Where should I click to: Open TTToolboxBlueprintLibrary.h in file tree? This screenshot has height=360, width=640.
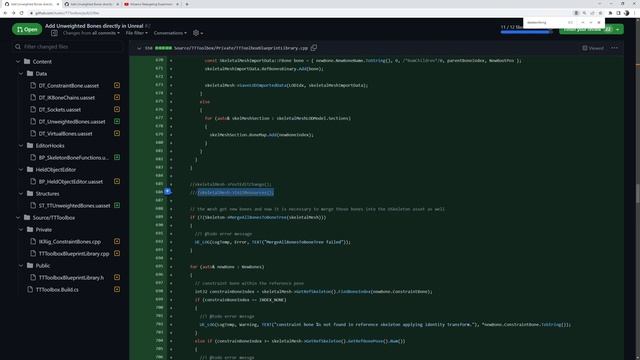pyautogui.click(x=71, y=278)
